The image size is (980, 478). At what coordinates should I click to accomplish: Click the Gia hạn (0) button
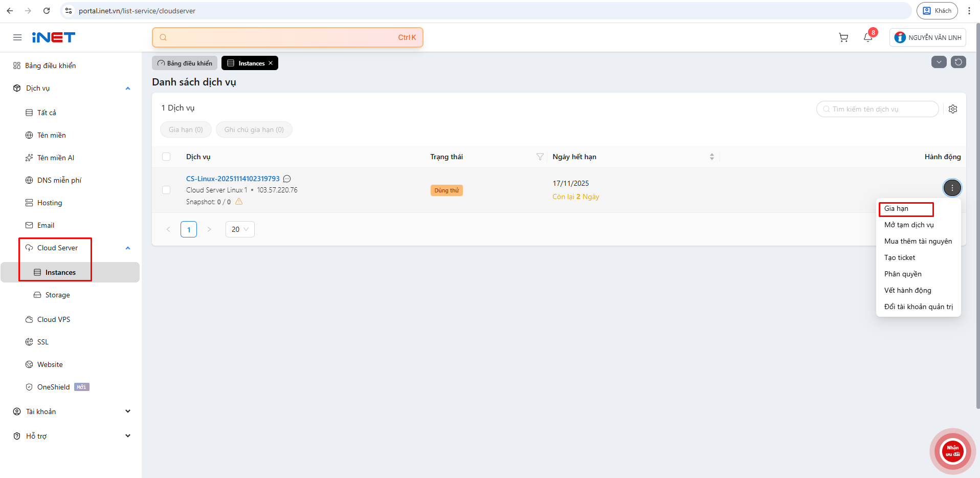click(186, 129)
